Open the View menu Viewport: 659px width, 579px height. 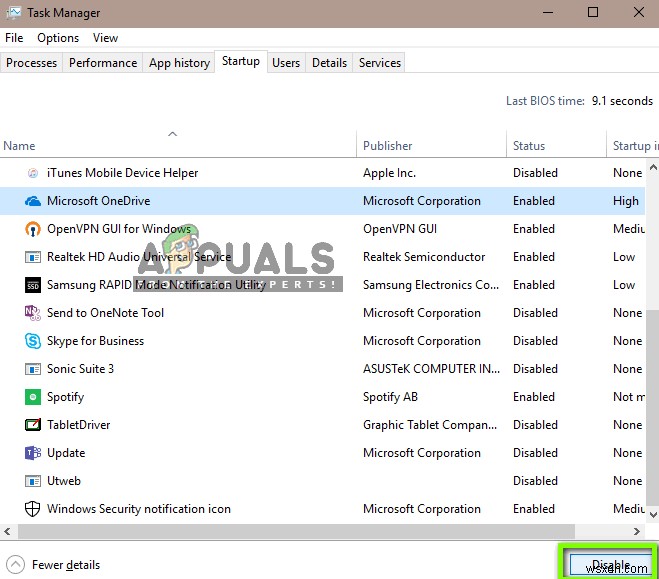tap(105, 38)
